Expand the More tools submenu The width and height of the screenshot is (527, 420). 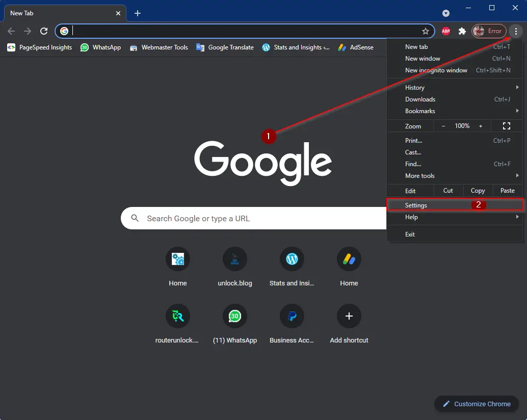455,176
